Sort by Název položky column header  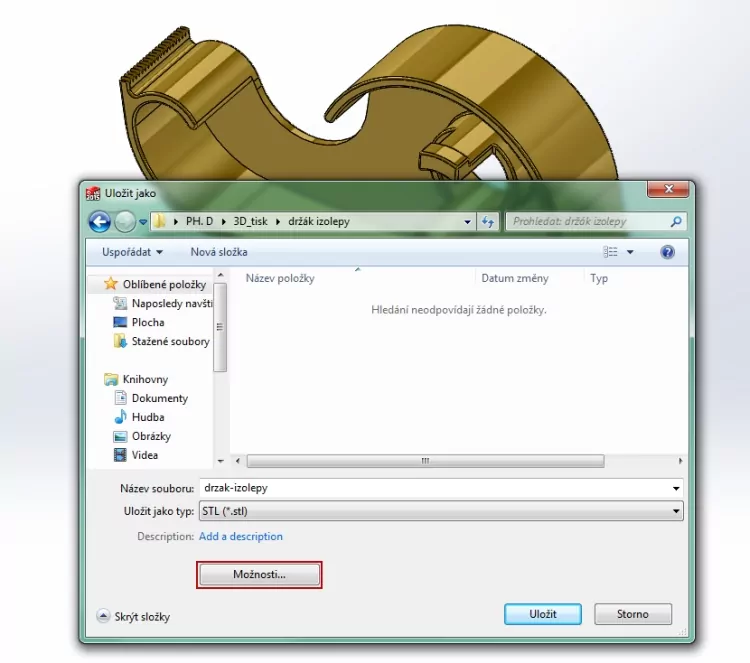(280, 278)
